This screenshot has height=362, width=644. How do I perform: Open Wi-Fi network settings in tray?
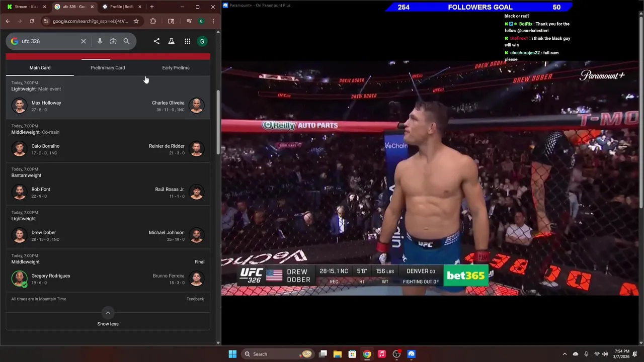coord(597,354)
